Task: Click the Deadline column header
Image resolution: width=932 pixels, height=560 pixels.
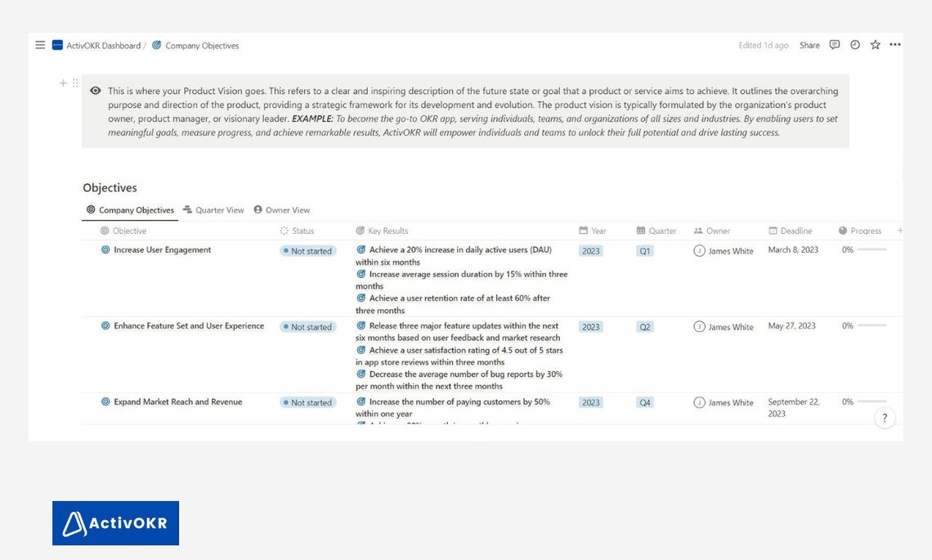Action: click(x=790, y=231)
